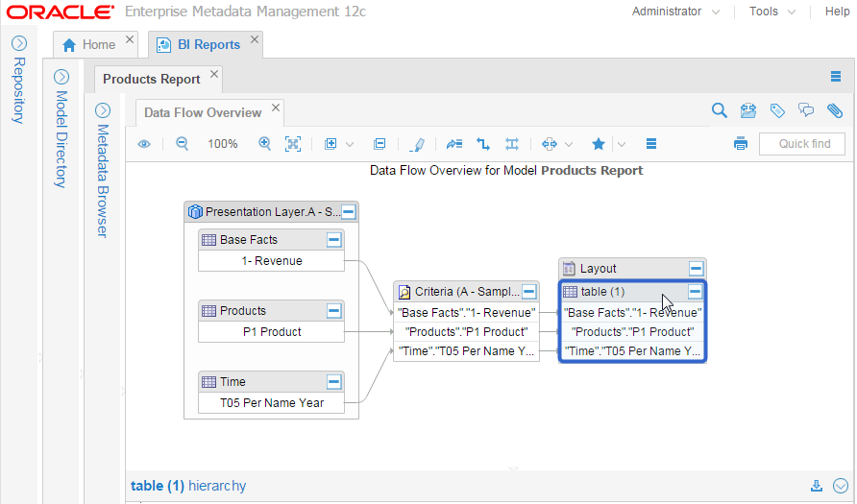Click the zoom in magnifier icon
The image size is (857, 504).
click(264, 144)
